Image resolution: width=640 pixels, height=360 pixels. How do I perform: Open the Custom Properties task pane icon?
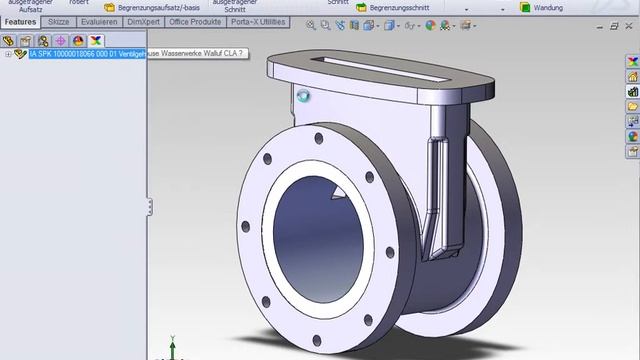633,151
